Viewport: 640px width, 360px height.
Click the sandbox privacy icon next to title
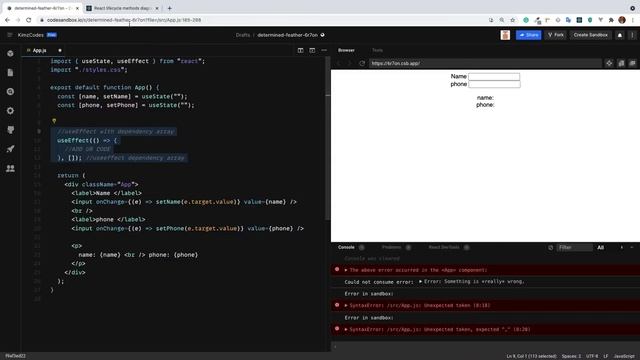(322, 35)
